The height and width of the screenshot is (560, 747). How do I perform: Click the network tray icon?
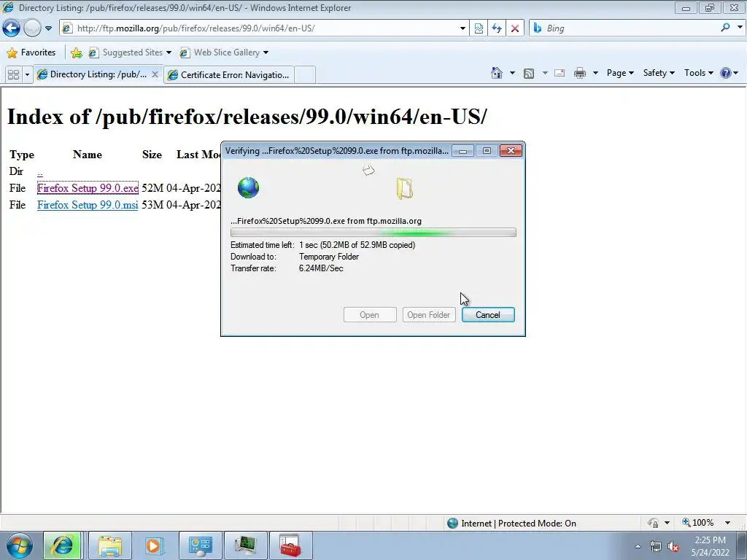[656, 547]
